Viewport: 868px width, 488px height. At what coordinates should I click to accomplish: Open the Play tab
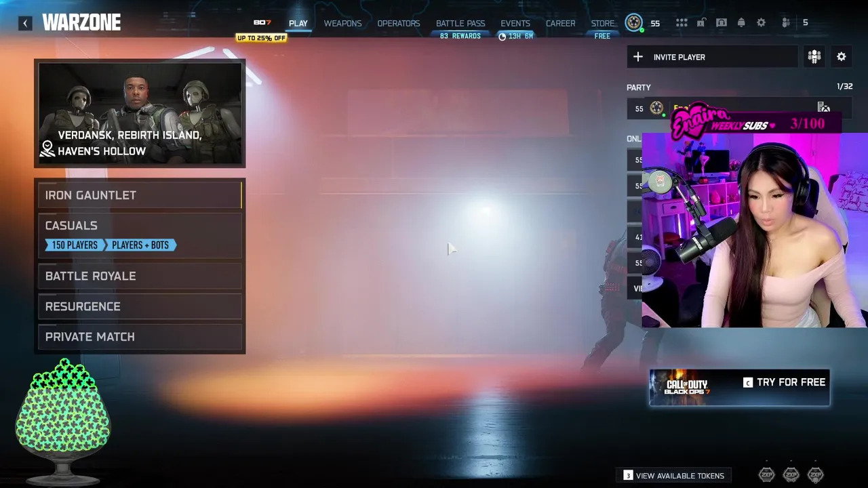tap(298, 23)
